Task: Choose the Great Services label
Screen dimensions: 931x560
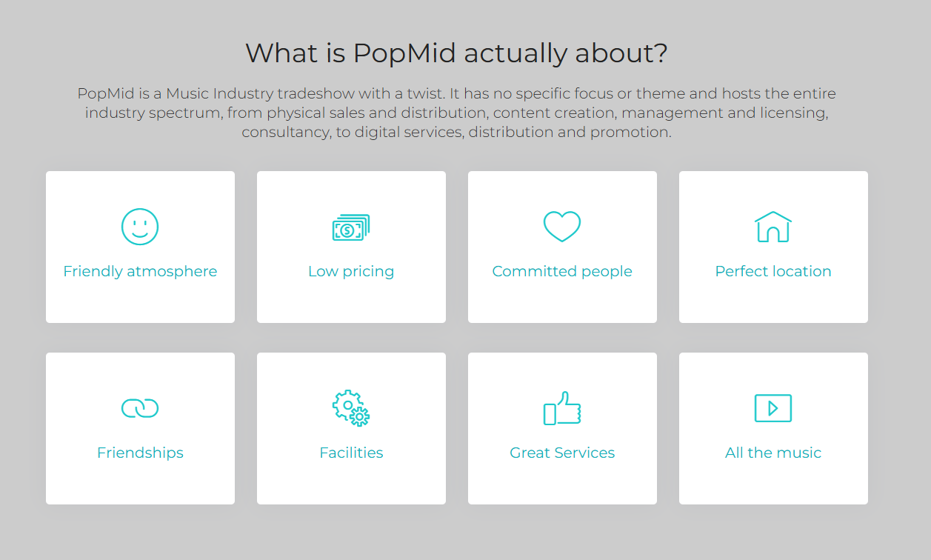Action: 562,453
